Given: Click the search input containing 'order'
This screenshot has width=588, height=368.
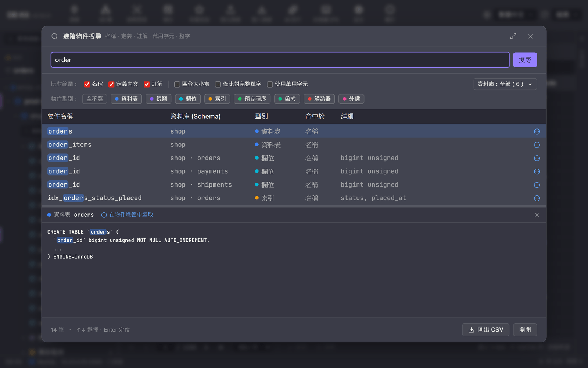Looking at the screenshot, I should coord(280,60).
